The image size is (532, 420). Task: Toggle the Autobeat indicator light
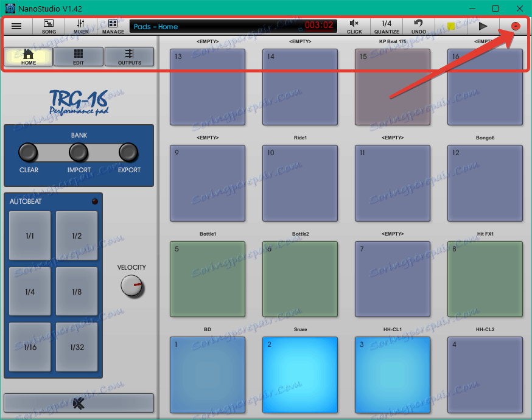(95, 201)
